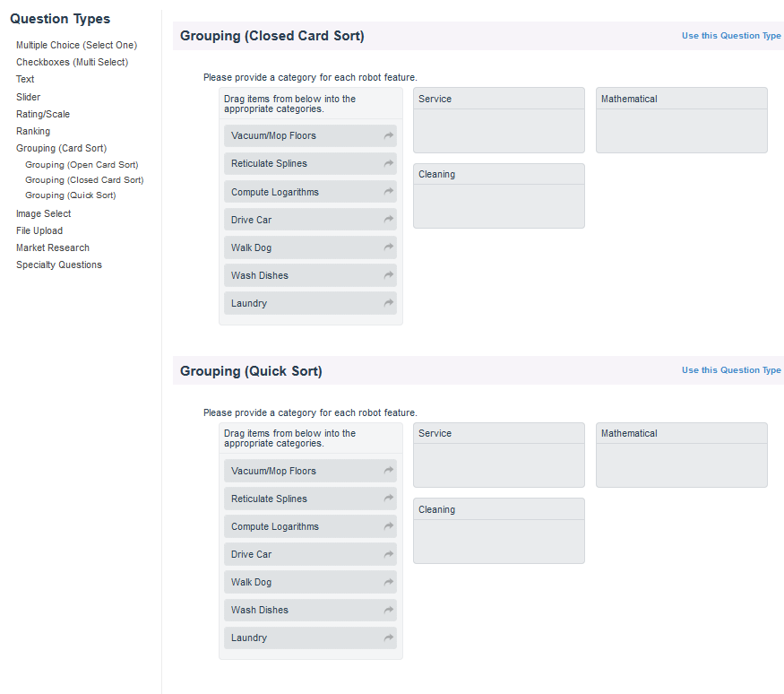The width and height of the screenshot is (784, 694).
Task: Select Checkboxes (Multi Select) in sidebar
Action: [72, 62]
